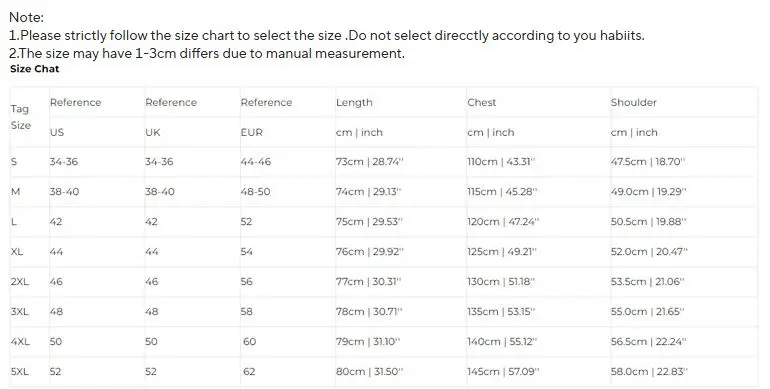Click the US sub-header cell

[57, 133]
